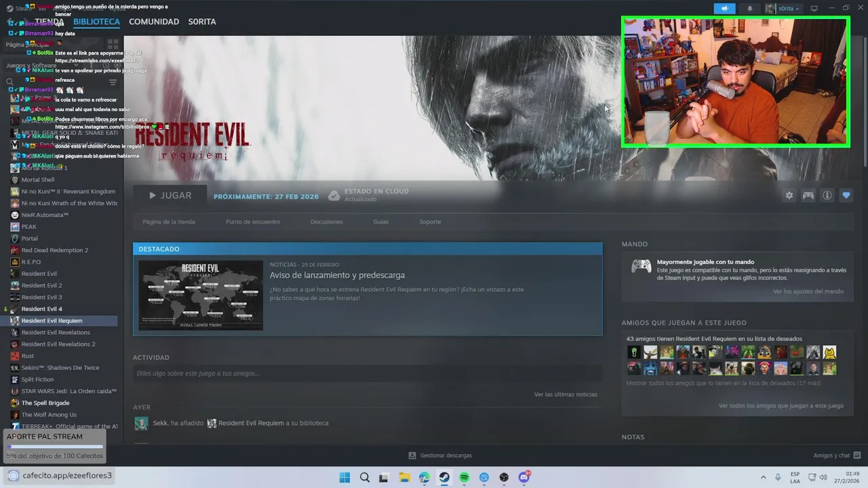Select Resident Evil 2 in the library
Viewport: 868px width, 488px height.
pos(41,285)
